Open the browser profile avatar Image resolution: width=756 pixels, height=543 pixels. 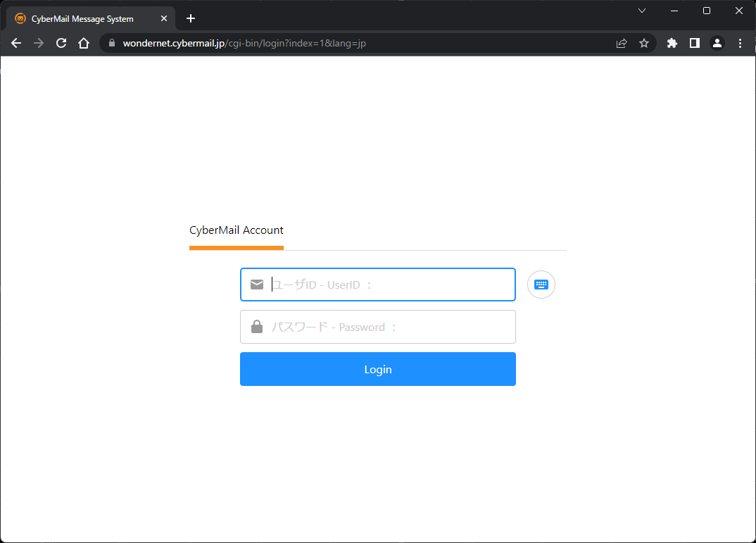(717, 44)
